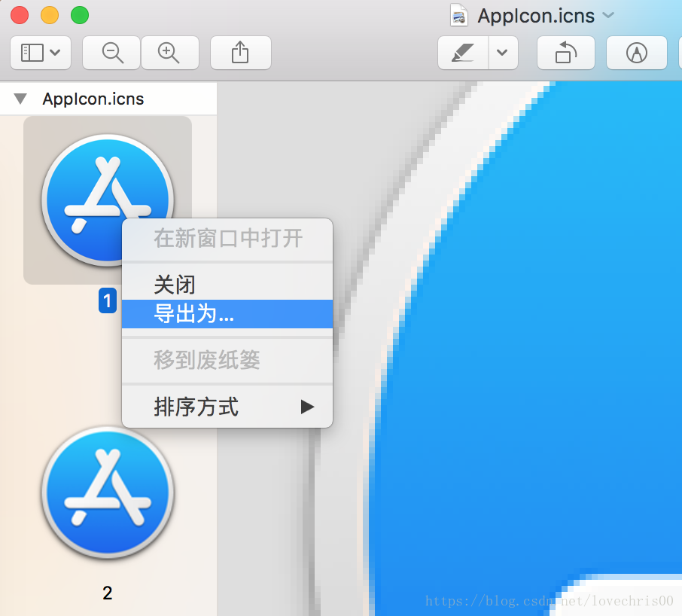Rotate the image with the rotate button
The width and height of the screenshot is (682, 616).
tap(566, 53)
